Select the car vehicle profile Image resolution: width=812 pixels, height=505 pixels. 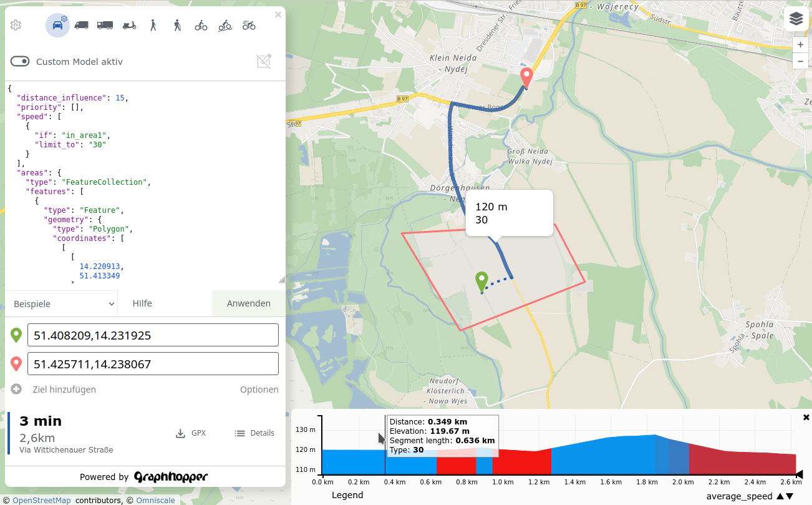57,26
